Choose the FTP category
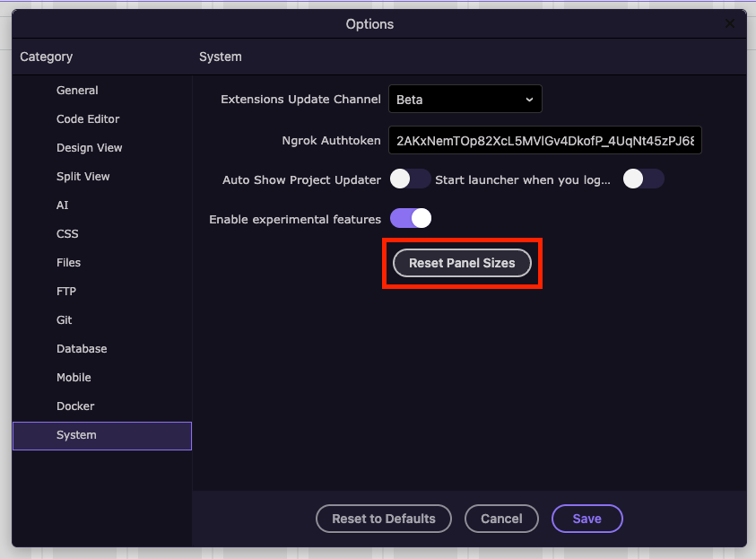 tap(102, 292)
